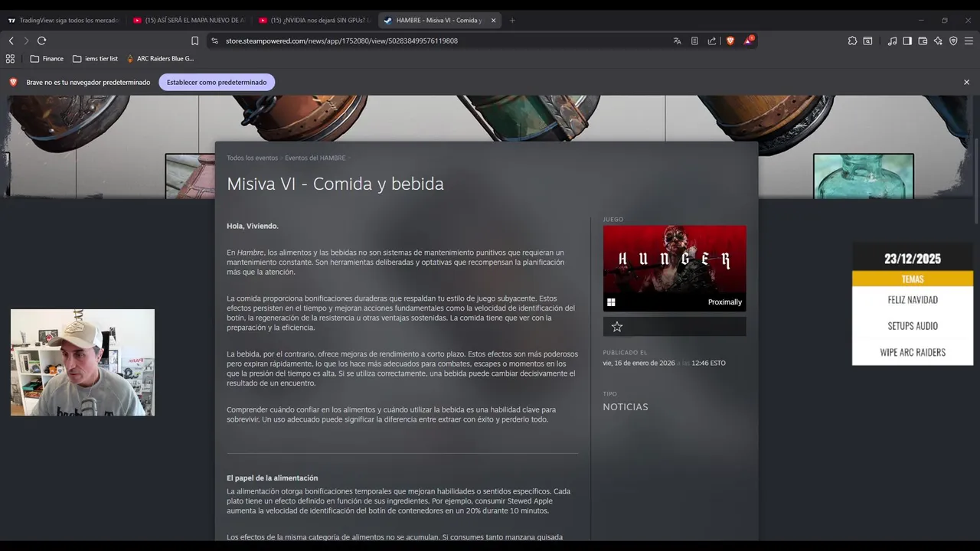Open the ARC Raiders Blue G... bookmark

[x=159, y=58]
